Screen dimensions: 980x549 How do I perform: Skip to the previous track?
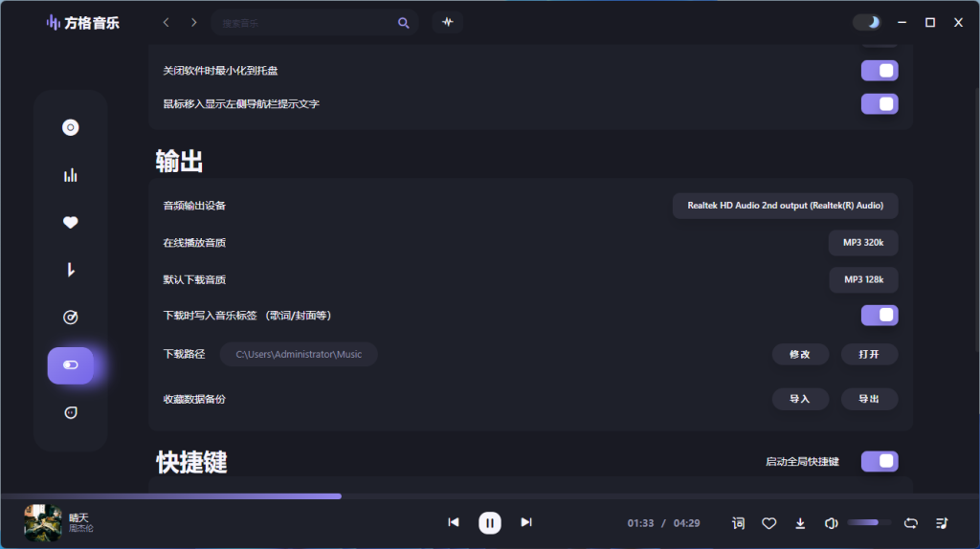click(454, 522)
